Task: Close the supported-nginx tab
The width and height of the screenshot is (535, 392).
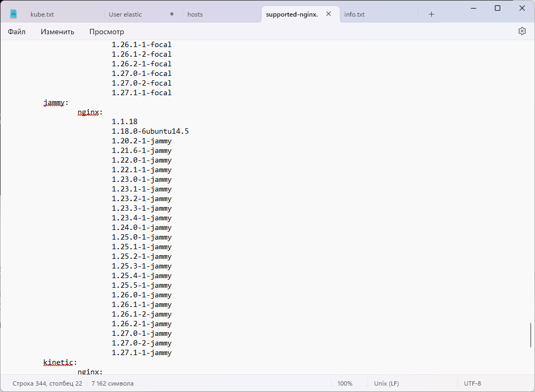Action: click(328, 14)
